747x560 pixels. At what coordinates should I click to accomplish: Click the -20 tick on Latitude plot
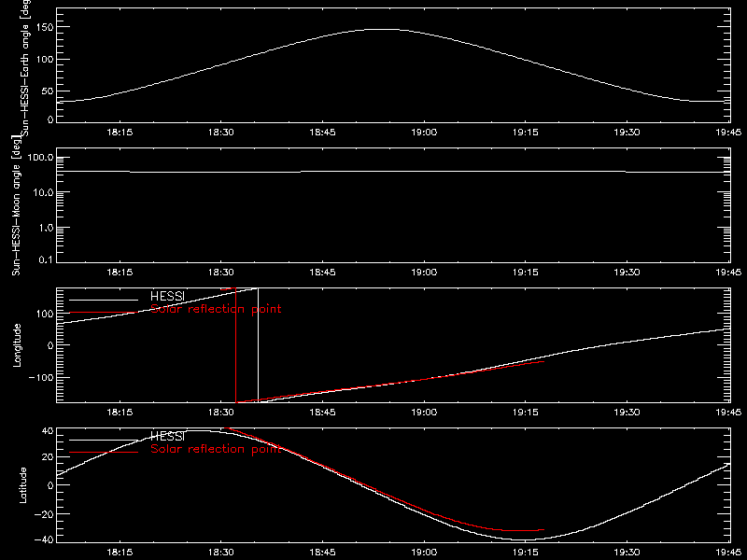pyautogui.click(x=44, y=514)
